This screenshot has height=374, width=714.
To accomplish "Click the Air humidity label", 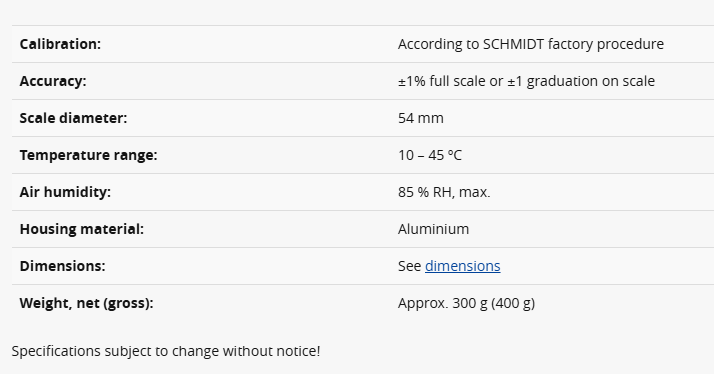I will click(65, 192).
